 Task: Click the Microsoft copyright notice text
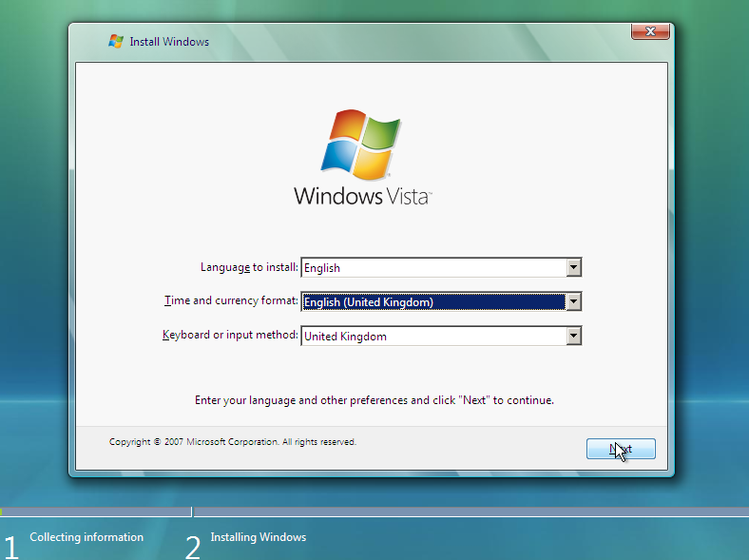point(233,442)
